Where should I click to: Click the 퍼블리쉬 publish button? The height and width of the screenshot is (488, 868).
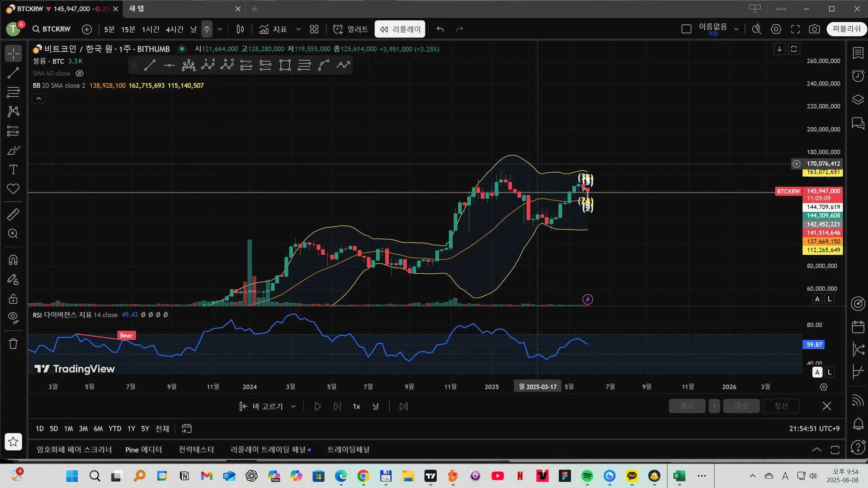[x=846, y=29]
